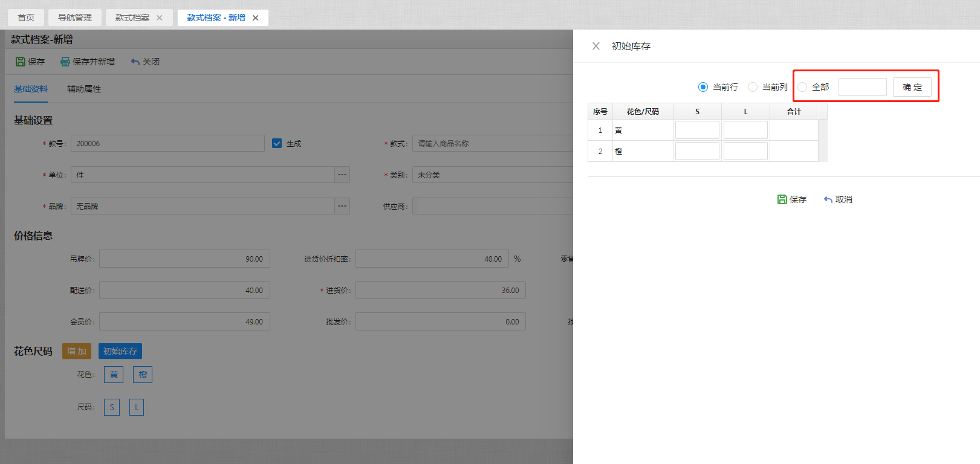Click the S cell input for 橙 row

(697, 151)
